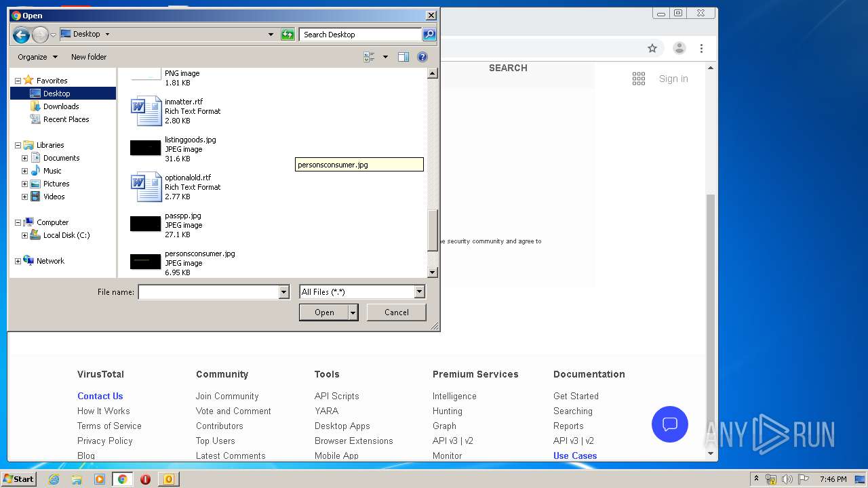Viewport: 868px width, 488px height.
Task: Open the apps grid icon on VirusTotal
Action: click(639, 79)
